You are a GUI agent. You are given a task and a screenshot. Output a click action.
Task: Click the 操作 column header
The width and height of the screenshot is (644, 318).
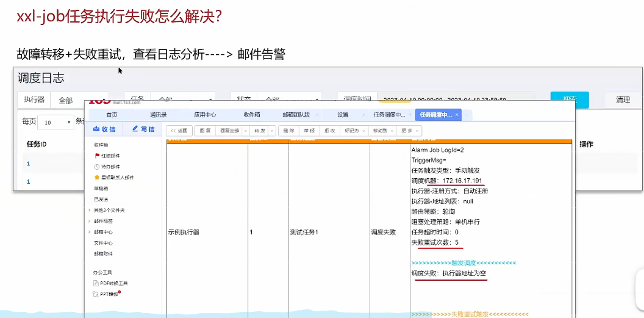pos(587,144)
